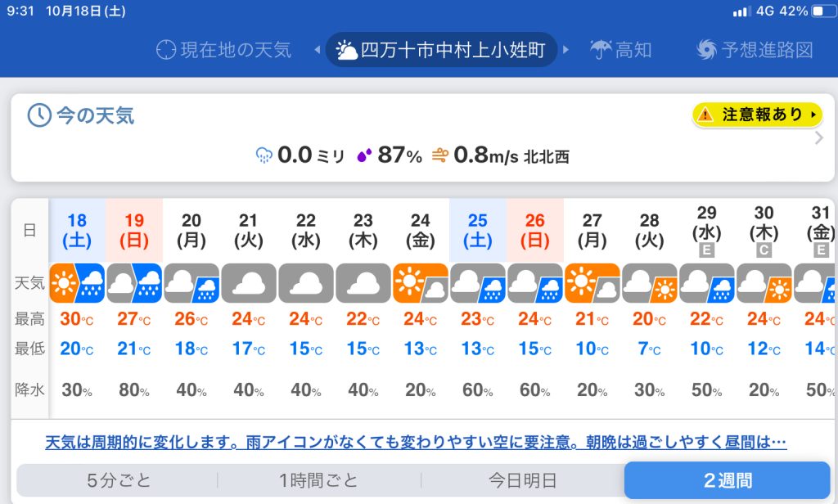Image resolution: width=838 pixels, height=504 pixels.
Task: Tap the clock icon beside 今の天気
Action: click(38, 115)
